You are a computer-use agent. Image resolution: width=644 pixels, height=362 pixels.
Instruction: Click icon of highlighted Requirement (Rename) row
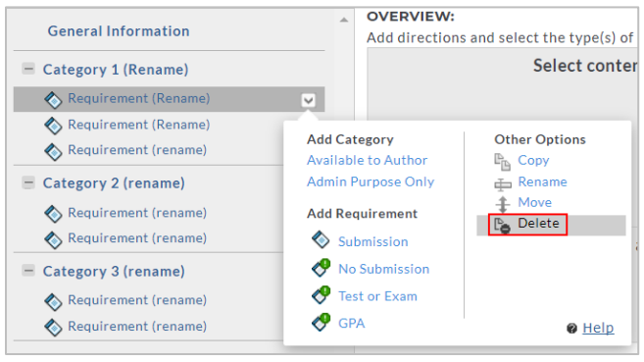[53, 100]
